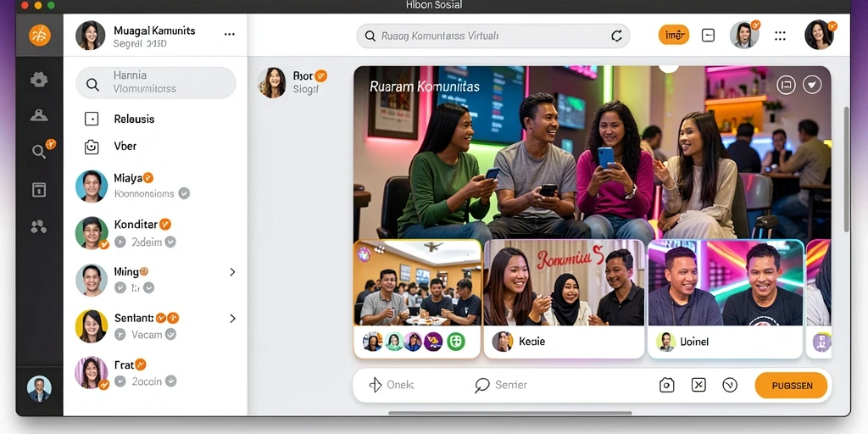Screen dimensions: 868x434
Task: Open the Konditer conversation
Action: click(x=156, y=232)
